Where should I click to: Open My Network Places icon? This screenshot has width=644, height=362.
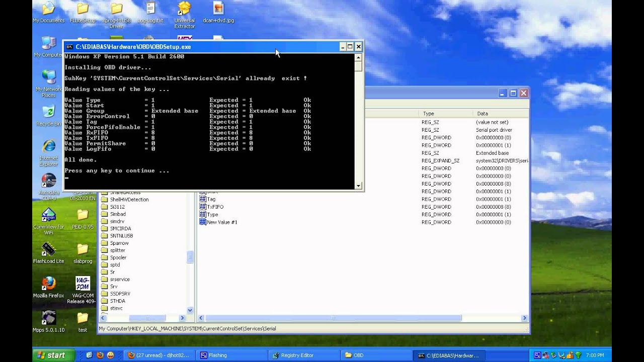click(x=49, y=83)
